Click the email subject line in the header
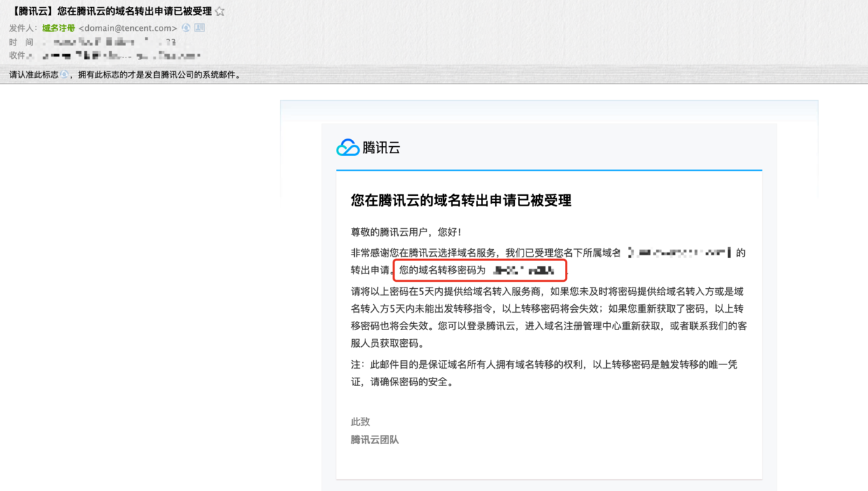 click(111, 11)
